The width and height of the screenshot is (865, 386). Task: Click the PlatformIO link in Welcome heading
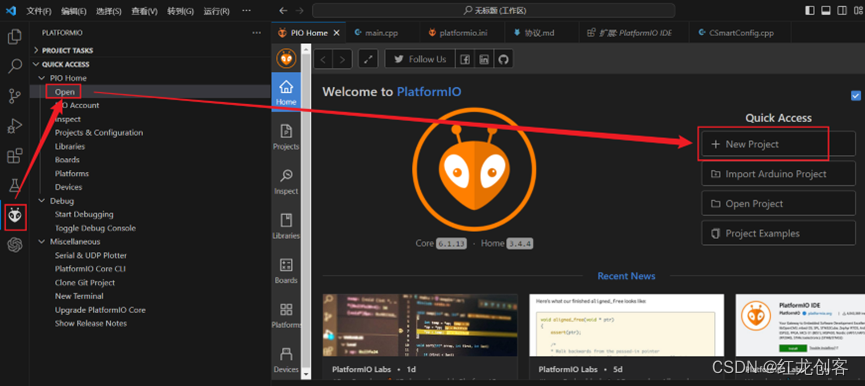pyautogui.click(x=429, y=92)
